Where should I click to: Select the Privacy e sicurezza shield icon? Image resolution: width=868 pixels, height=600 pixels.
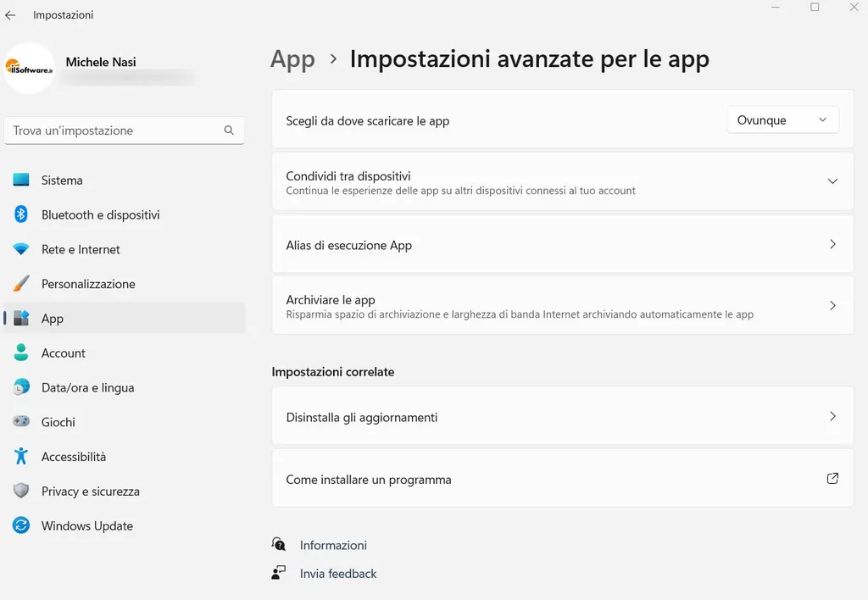click(x=23, y=491)
